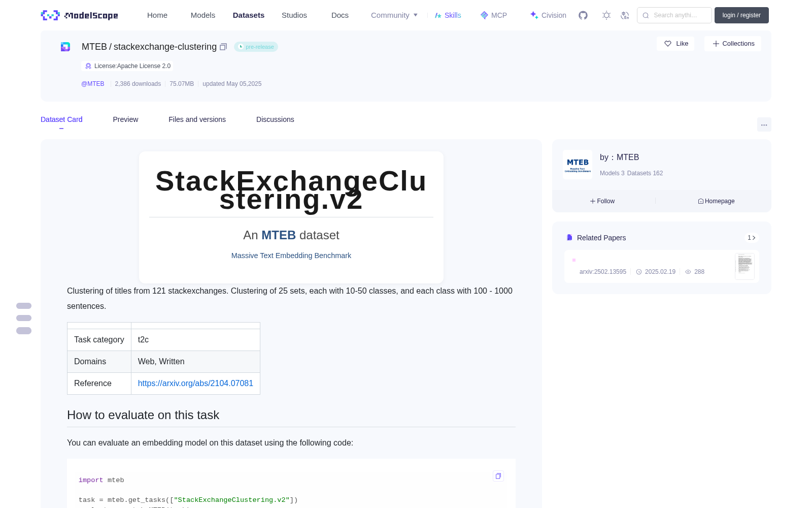Click the 't2c' task category cell
Viewport: 812px width, 508px height.
[195, 340]
